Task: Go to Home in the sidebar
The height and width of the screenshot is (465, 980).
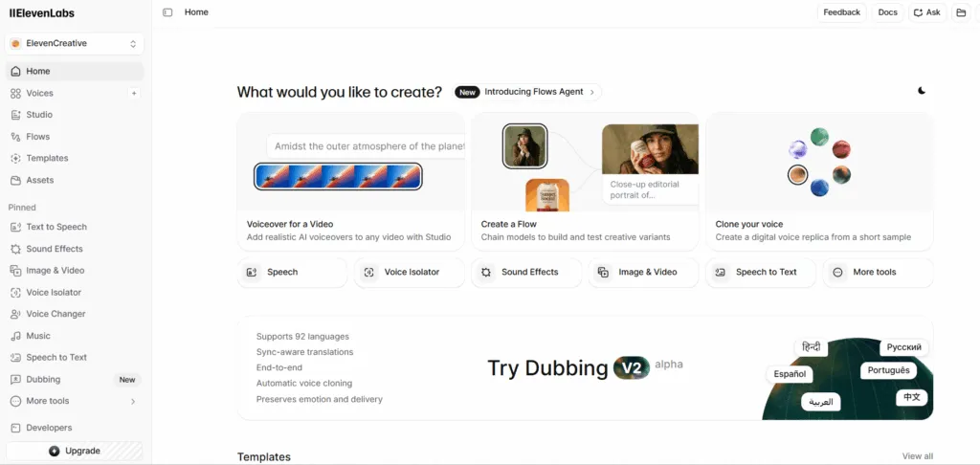Action: point(75,71)
